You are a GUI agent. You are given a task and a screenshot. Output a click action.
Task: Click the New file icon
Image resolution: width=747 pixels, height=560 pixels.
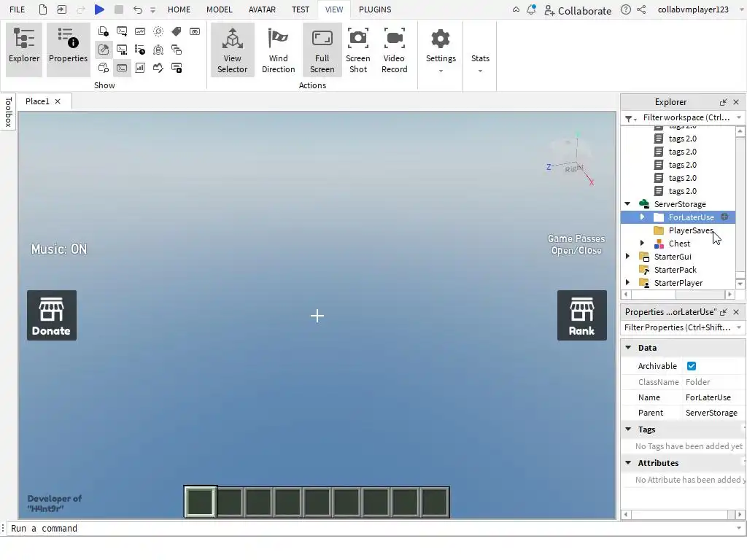point(43,9)
